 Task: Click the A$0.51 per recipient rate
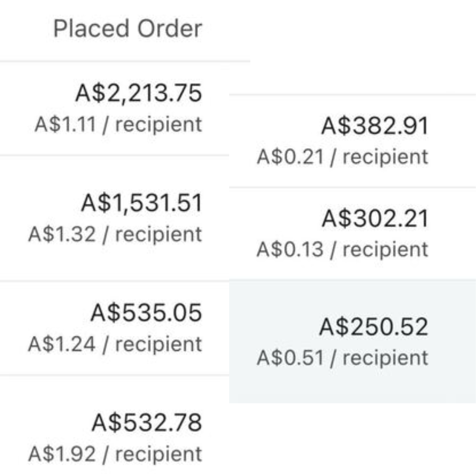tap(342, 357)
